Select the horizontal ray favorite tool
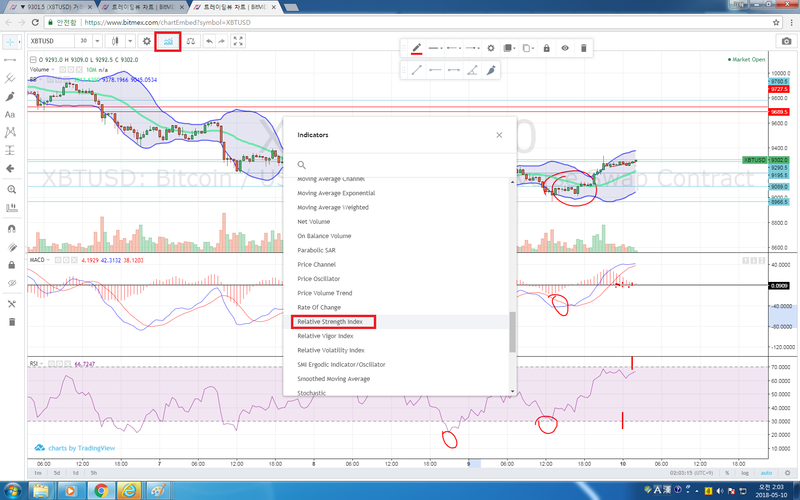800x500 pixels. click(x=435, y=70)
